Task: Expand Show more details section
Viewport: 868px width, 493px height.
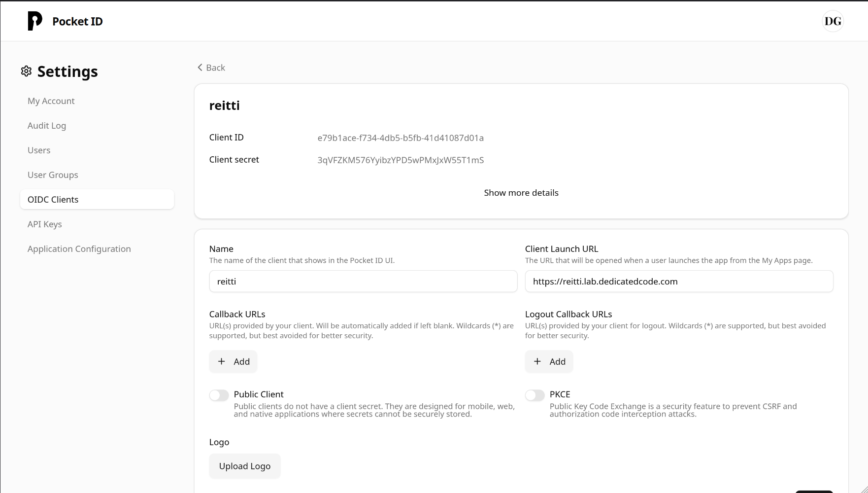Action: [x=521, y=193]
